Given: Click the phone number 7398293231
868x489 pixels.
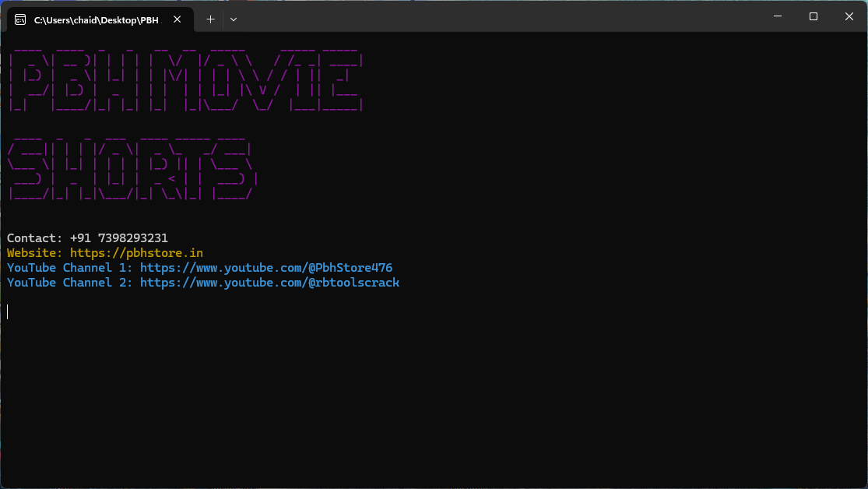Looking at the screenshot, I should coord(132,238).
